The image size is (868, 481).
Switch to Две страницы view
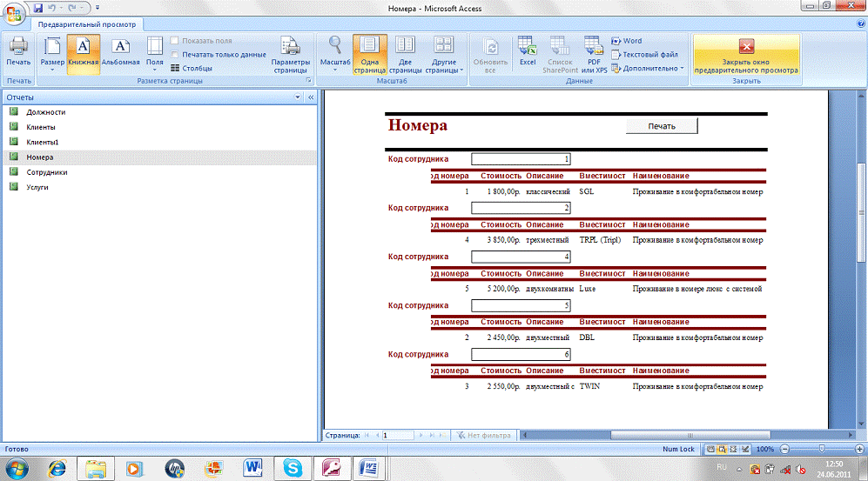coord(405,54)
